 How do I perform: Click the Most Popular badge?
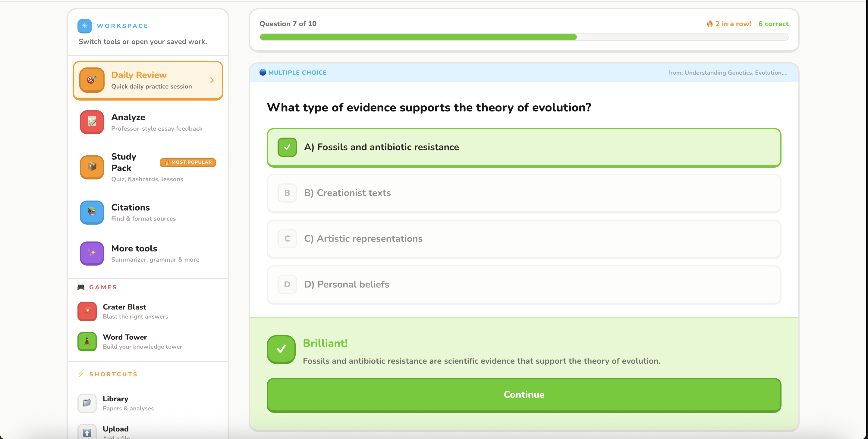point(188,162)
